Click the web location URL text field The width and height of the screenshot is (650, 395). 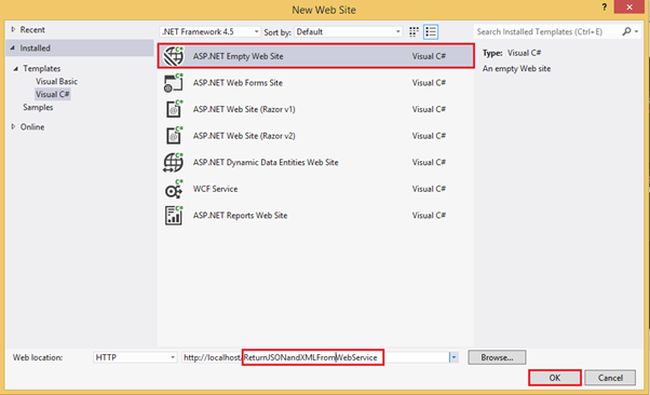pos(315,357)
